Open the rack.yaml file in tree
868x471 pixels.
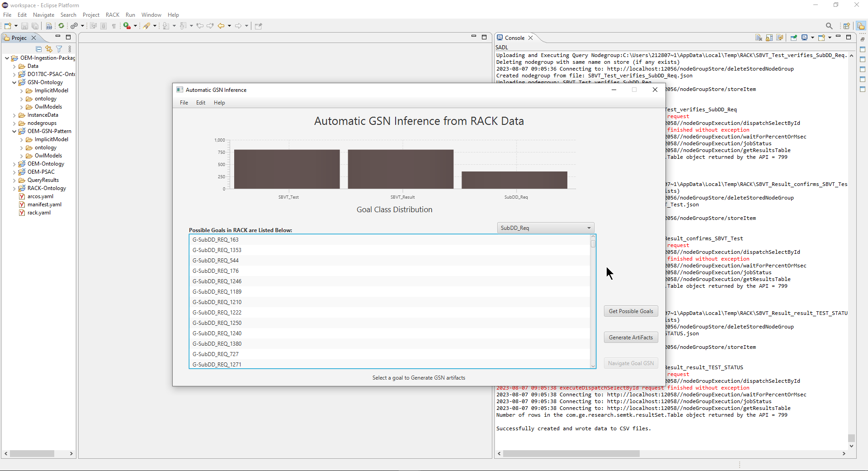[39, 213]
